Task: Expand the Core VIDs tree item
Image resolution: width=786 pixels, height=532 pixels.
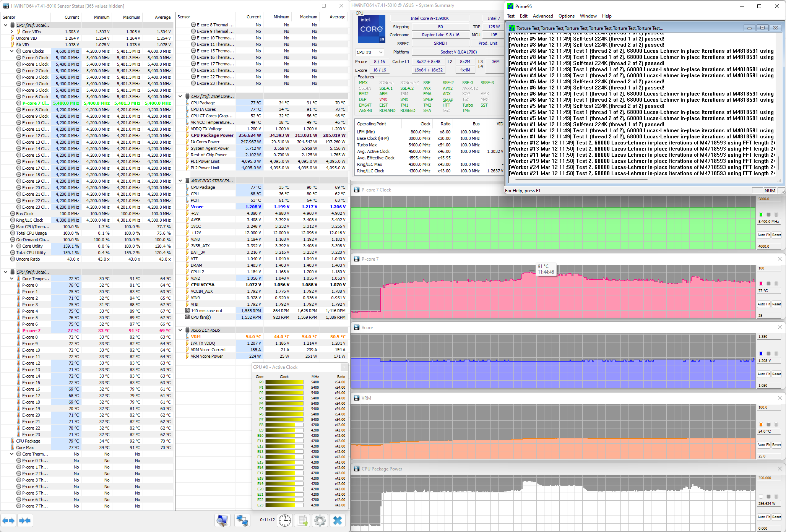Action: tap(12, 32)
